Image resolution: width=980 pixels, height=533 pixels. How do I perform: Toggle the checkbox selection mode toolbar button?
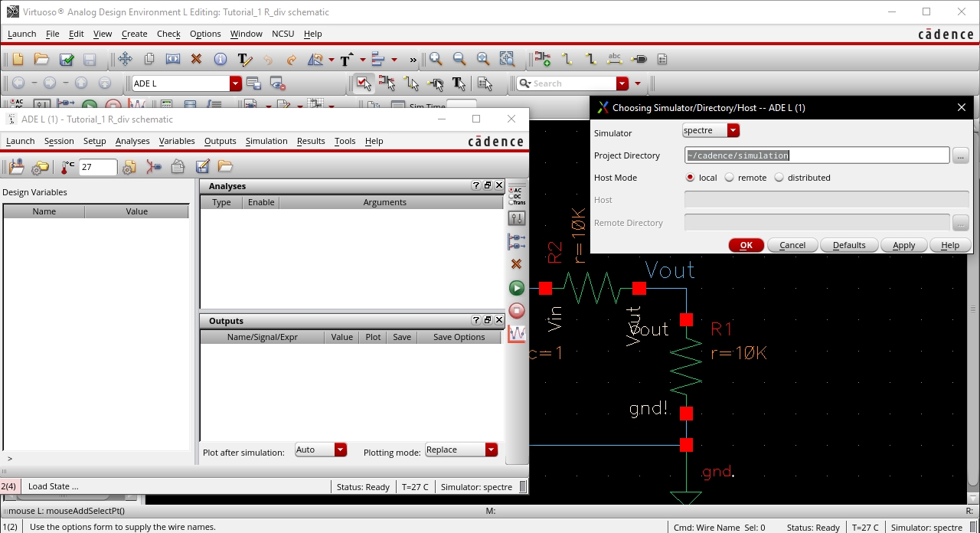pyautogui.click(x=364, y=83)
